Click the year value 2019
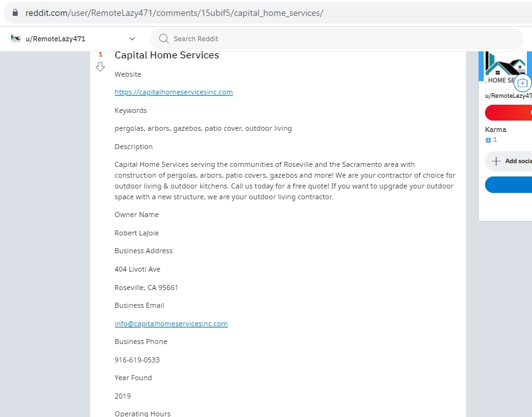Viewport: 532px width, 417px height. tap(123, 396)
